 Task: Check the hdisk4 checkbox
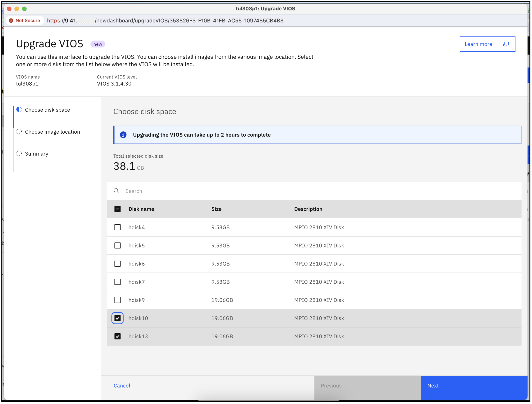pos(118,228)
